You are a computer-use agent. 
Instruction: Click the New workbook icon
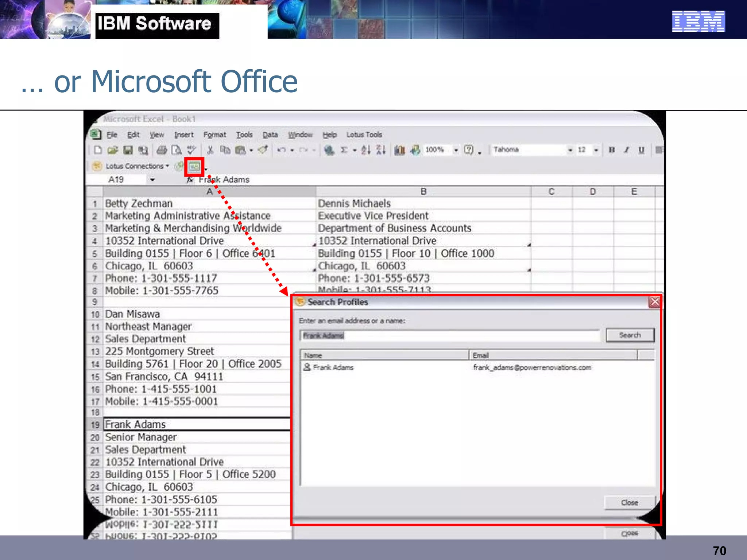coord(98,150)
